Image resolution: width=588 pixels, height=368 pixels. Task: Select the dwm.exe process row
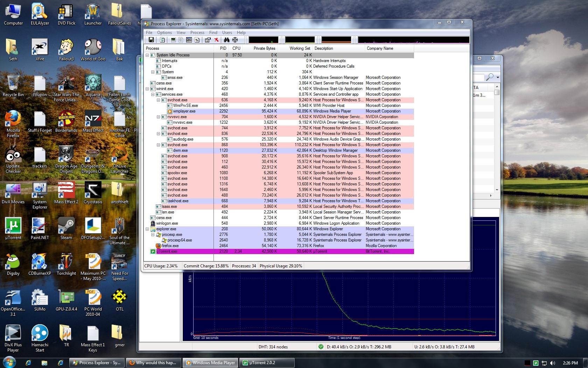pos(279,150)
